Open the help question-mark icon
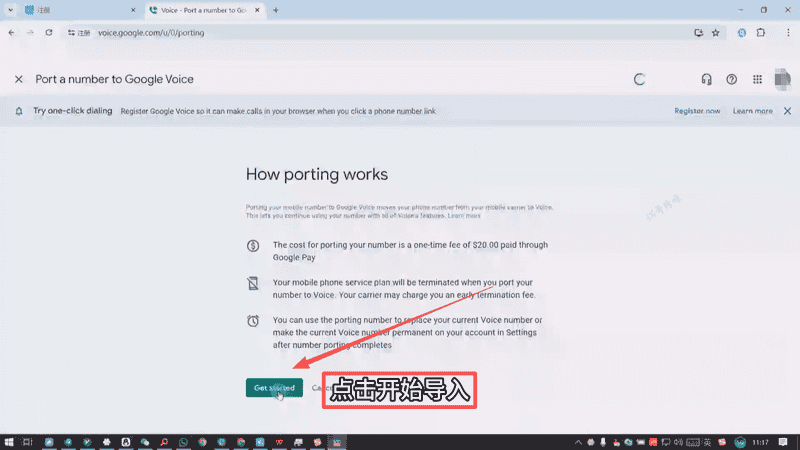The height and width of the screenshot is (450, 800). click(x=732, y=79)
